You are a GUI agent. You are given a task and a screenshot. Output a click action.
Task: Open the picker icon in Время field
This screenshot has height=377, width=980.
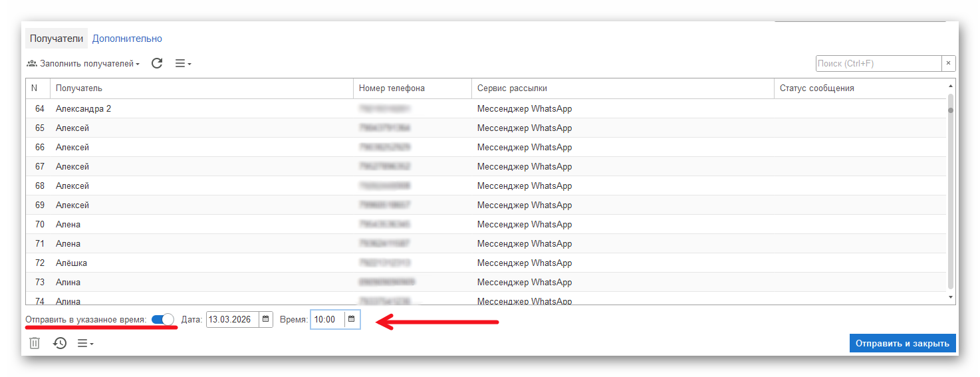352,320
